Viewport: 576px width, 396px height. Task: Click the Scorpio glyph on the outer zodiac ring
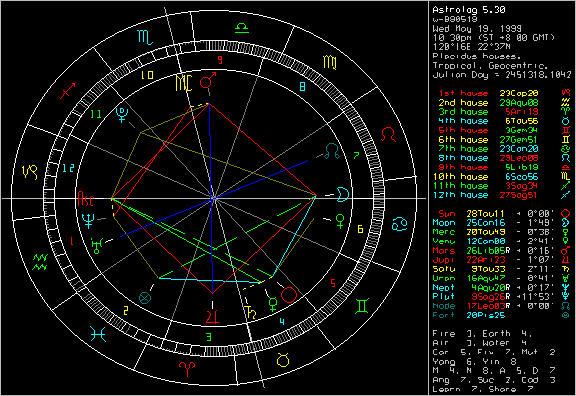[145, 37]
